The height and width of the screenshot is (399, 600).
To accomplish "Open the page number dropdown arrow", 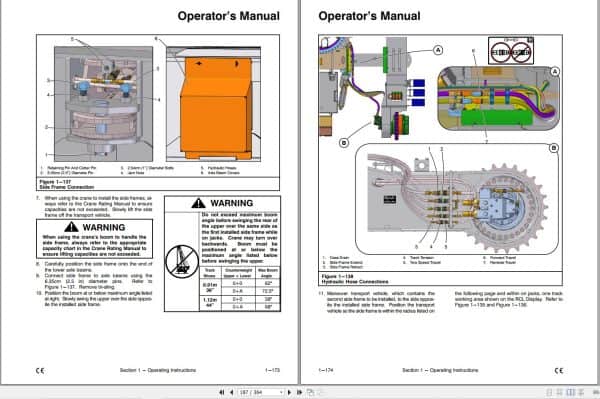I will pos(281,392).
